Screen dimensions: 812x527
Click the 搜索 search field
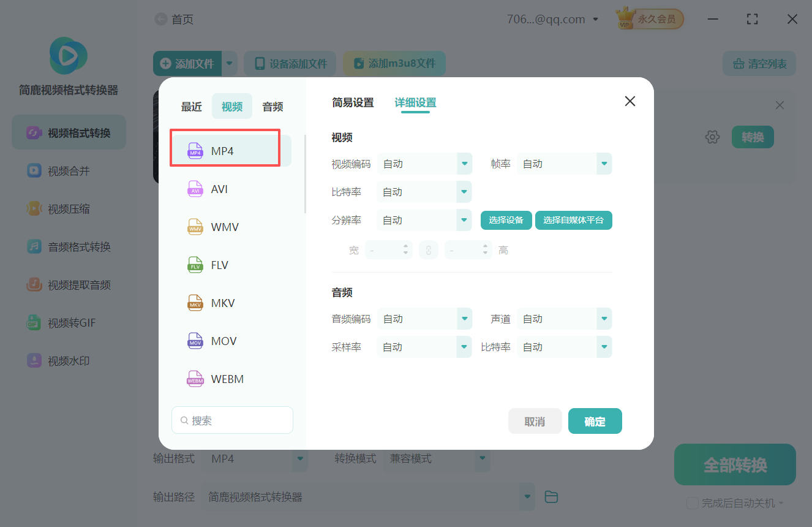click(x=232, y=420)
